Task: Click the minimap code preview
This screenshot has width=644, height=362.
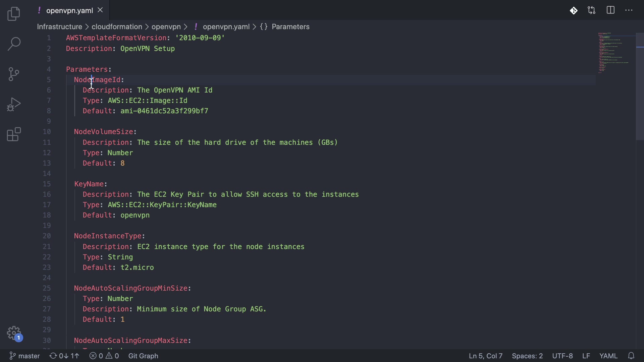Action: (x=614, y=53)
